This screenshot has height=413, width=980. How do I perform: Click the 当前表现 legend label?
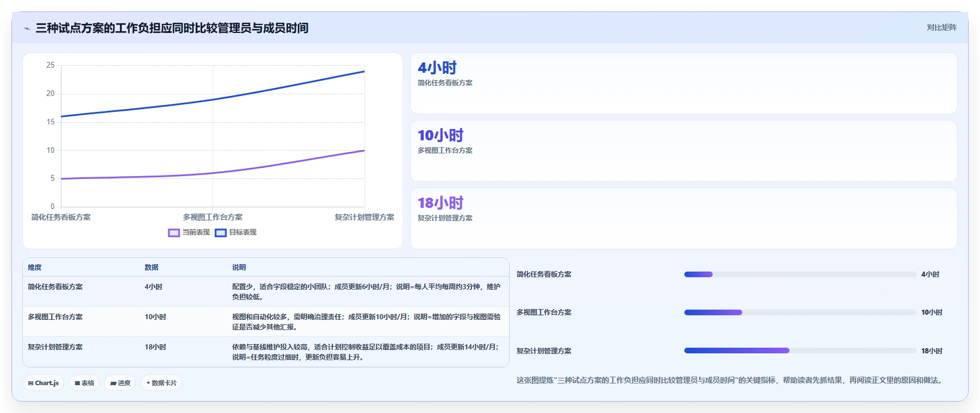click(196, 232)
